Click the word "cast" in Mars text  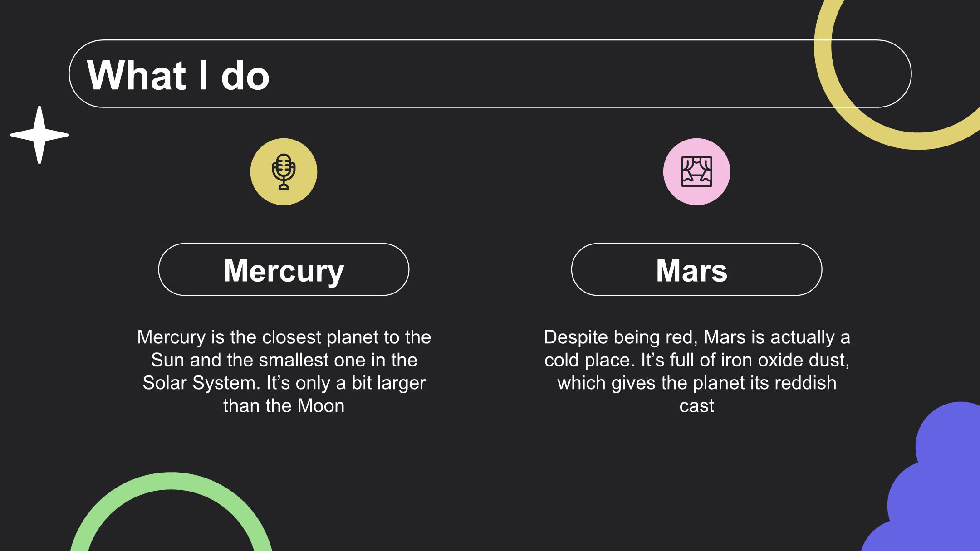(696, 406)
